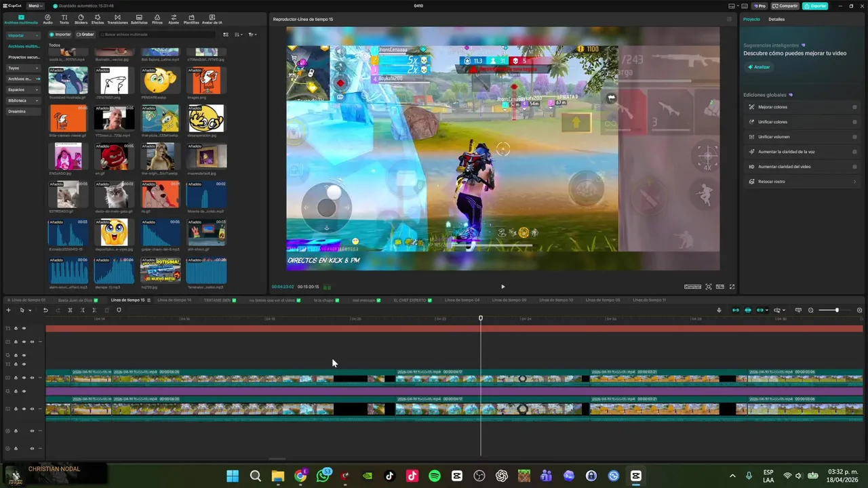868x488 pixels.
Task: Open the sort order dropdown in media panel
Action: 238,35
